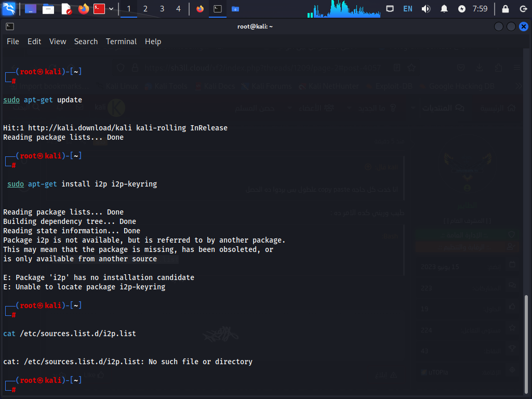
Task: Click 'This may mean that the package' line
Action: (138, 249)
